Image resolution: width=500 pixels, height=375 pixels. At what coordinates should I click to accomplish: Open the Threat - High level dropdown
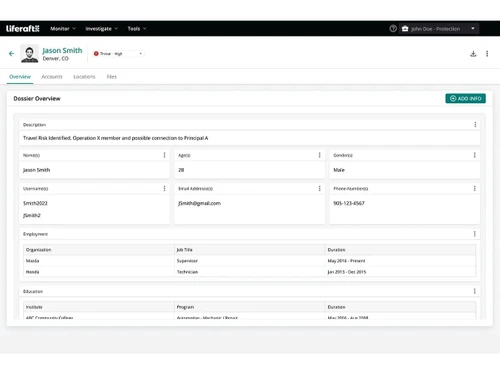pos(118,54)
